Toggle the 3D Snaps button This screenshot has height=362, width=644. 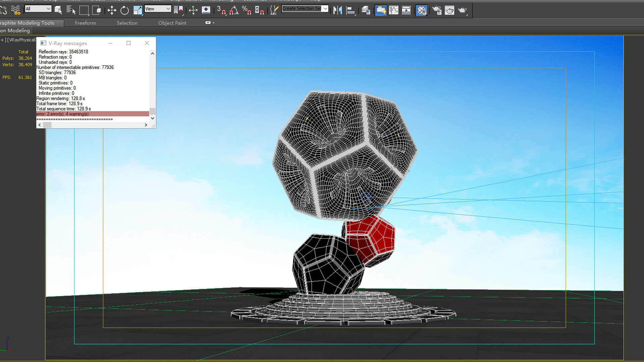tap(221, 10)
